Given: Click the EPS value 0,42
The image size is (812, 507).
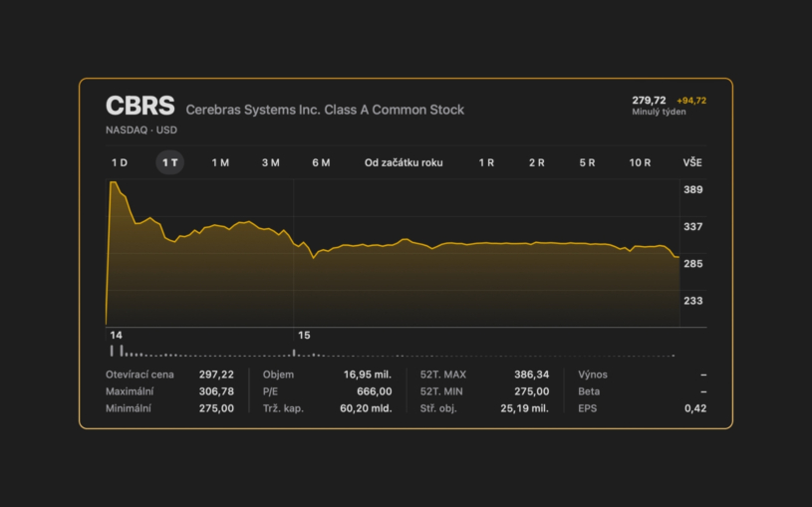Looking at the screenshot, I should [695, 408].
